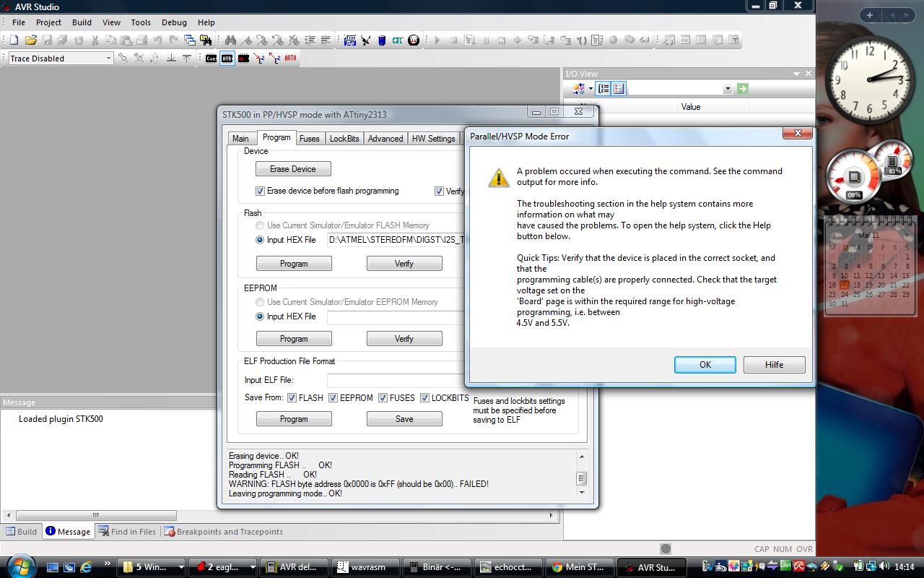Image resolution: width=924 pixels, height=578 pixels.
Task: Click the Find binoculars icon
Action: pos(230,40)
